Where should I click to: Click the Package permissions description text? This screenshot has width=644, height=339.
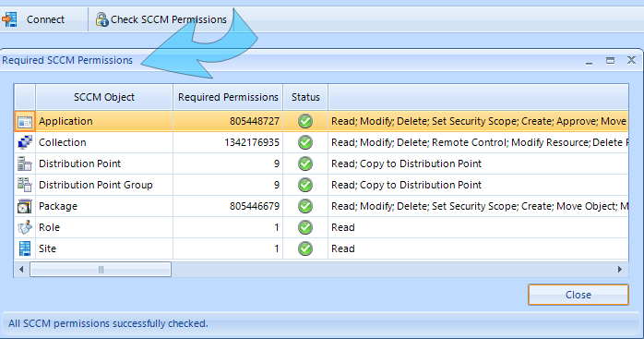point(479,206)
